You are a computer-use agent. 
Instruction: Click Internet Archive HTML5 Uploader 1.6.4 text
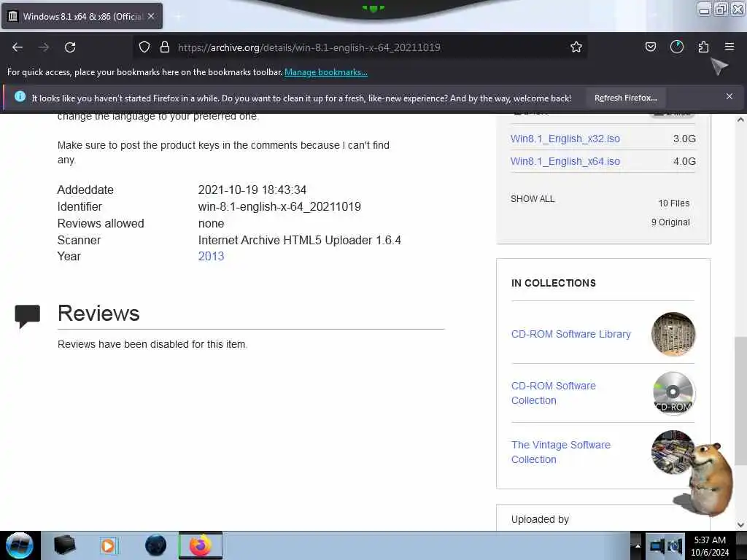[300, 240]
